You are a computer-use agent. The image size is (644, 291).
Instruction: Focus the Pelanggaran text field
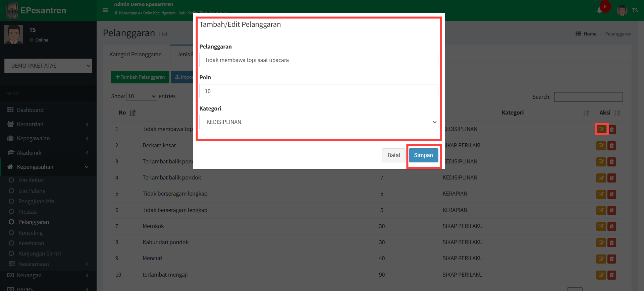tap(319, 60)
